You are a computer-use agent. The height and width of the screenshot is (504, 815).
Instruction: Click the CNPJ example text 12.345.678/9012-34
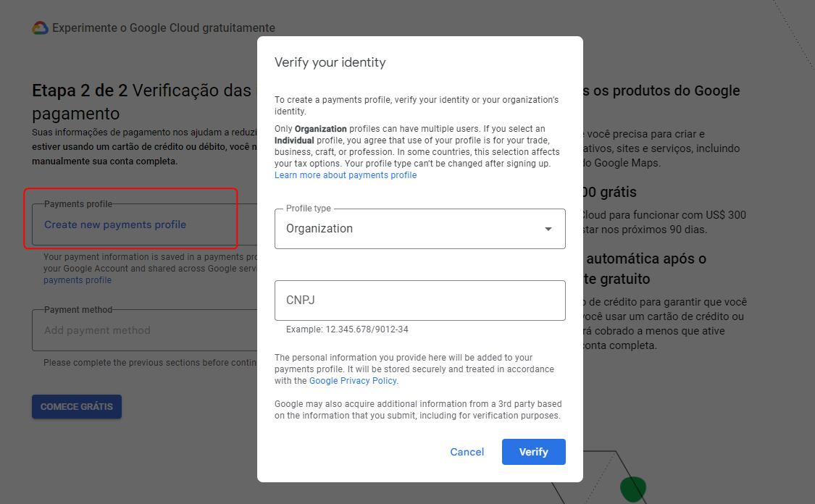click(x=367, y=329)
